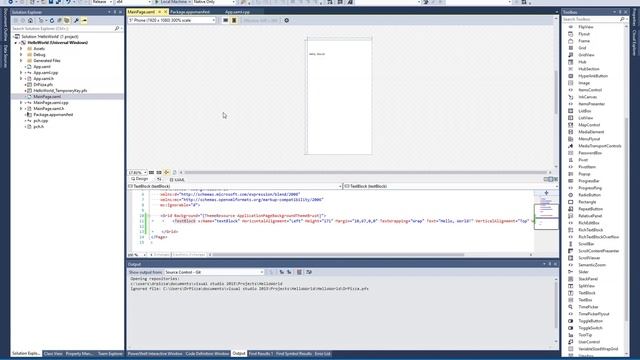
Task: Select the MapControl item in Toolbox
Action: [589, 125]
